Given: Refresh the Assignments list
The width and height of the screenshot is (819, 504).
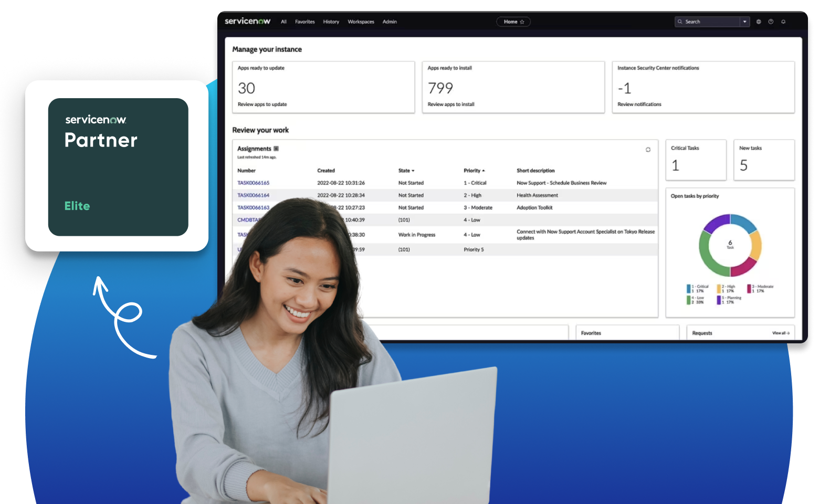Looking at the screenshot, I should (x=648, y=150).
